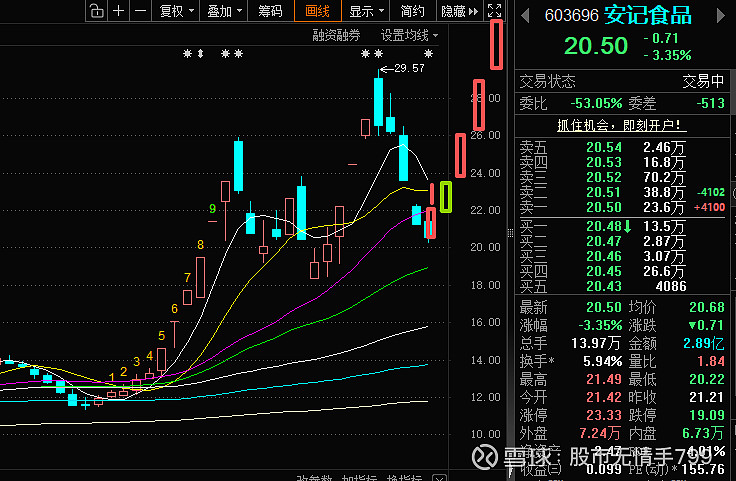Click the 量比 1.84 value
Screen dimensions: 736x481
tap(711, 361)
